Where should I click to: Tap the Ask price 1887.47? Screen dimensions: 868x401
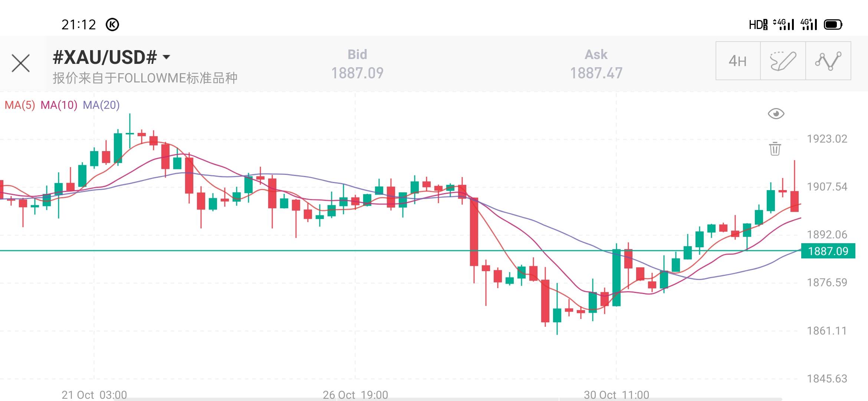tap(596, 73)
